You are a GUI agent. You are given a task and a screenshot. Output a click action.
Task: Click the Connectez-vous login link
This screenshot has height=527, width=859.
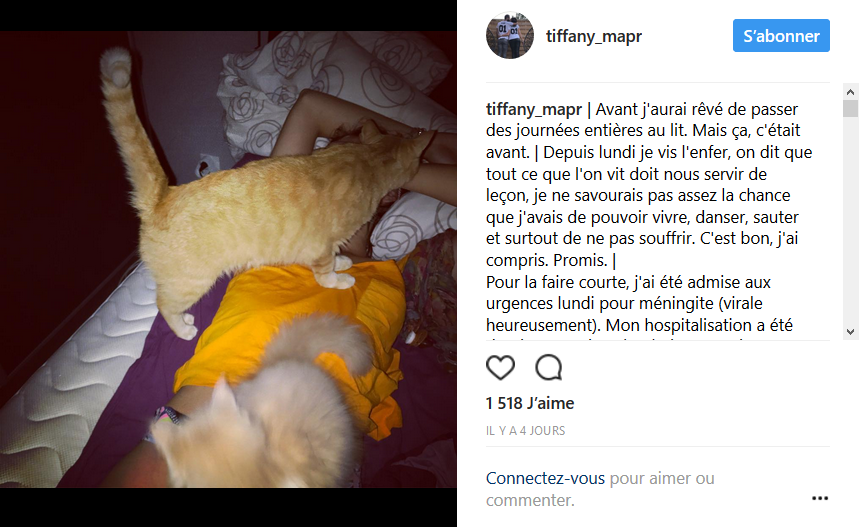545,478
